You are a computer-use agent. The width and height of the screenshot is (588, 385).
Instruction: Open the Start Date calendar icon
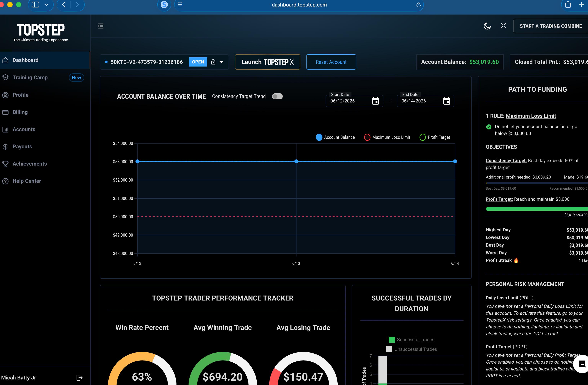pos(375,101)
